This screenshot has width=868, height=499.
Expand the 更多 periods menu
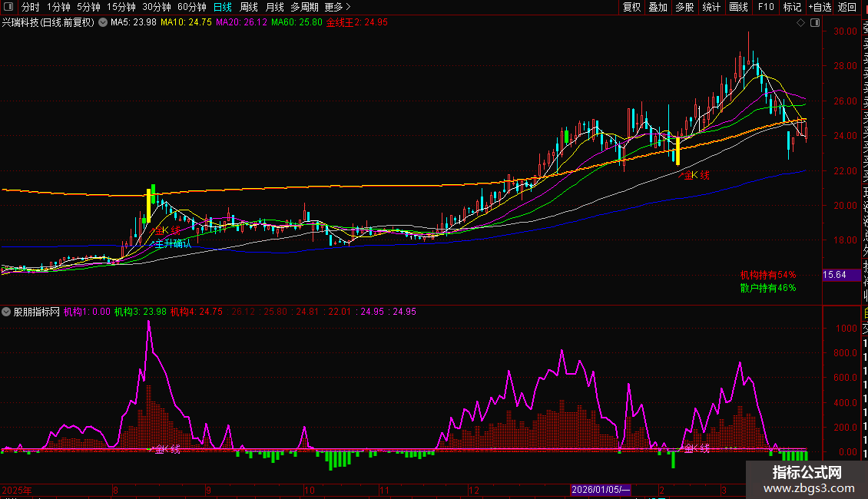click(333, 7)
